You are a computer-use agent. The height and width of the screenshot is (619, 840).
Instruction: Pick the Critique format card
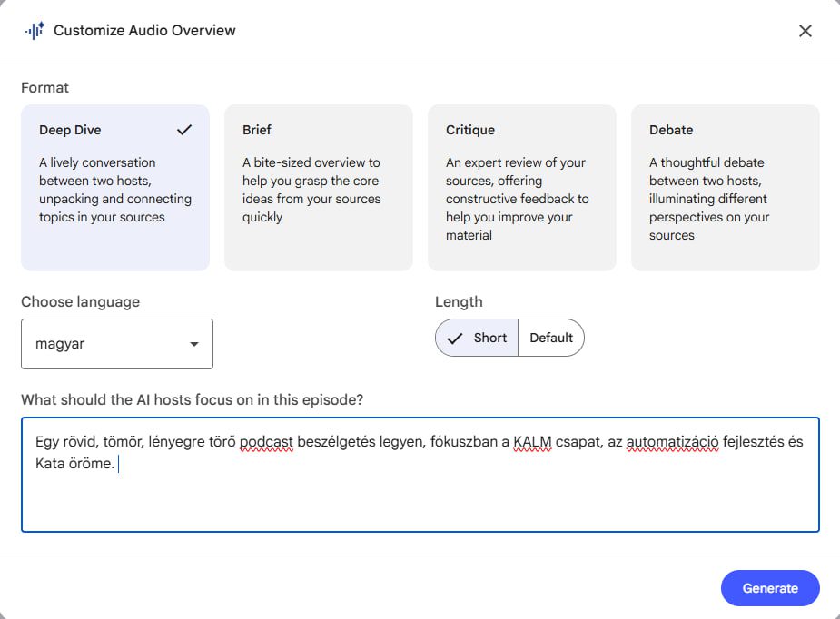click(521, 188)
